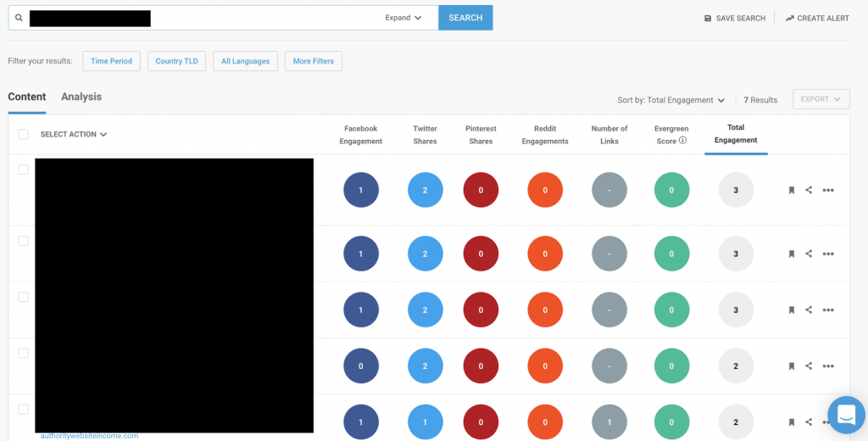Image resolution: width=868 pixels, height=441 pixels.
Task: Click the light-blue Twitter circle showing 1
Action: tap(426, 422)
